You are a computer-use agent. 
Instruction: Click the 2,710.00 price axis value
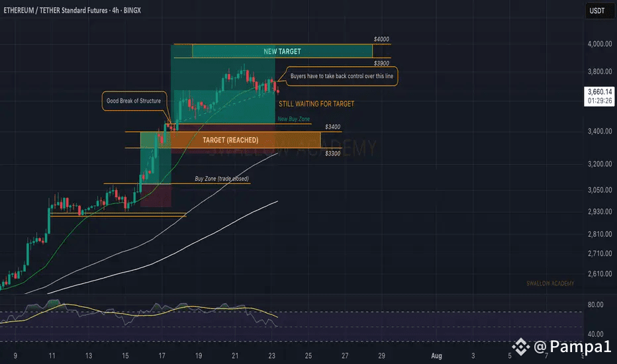tap(600, 253)
